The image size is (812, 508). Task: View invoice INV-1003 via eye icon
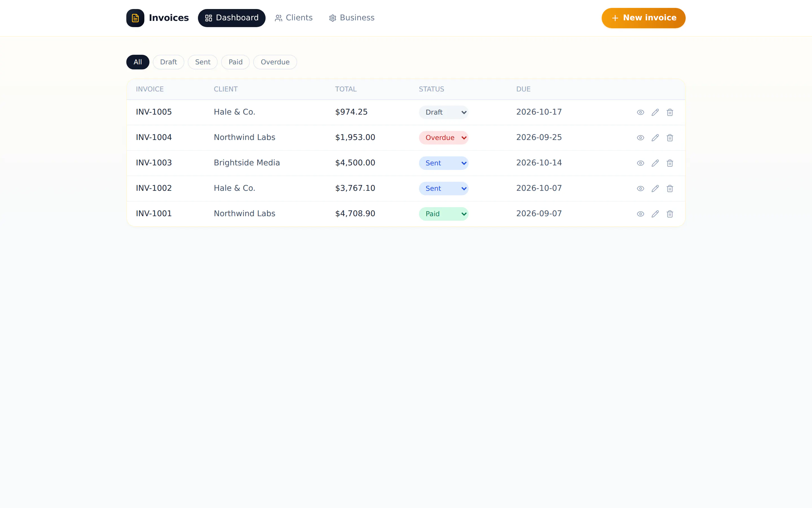[x=640, y=163]
